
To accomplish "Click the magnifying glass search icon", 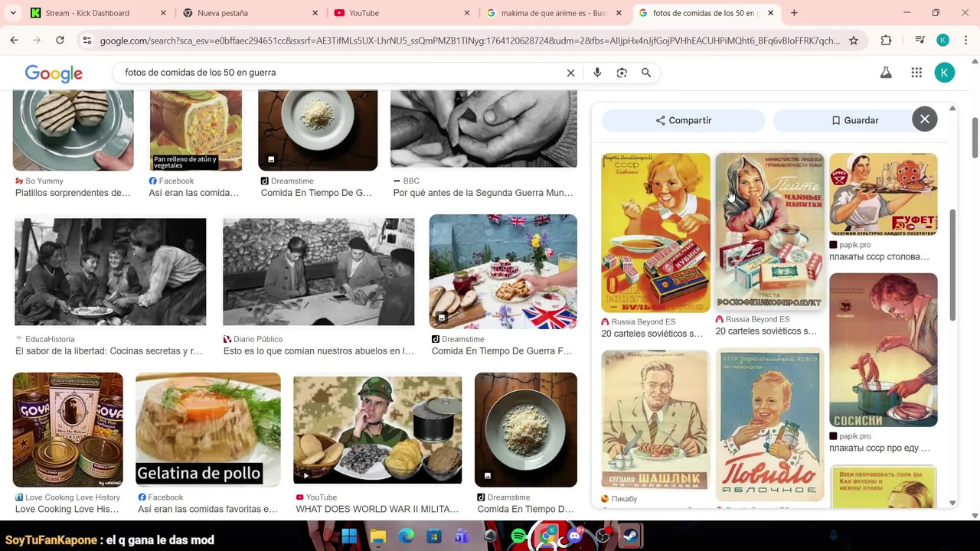I will click(x=646, y=73).
